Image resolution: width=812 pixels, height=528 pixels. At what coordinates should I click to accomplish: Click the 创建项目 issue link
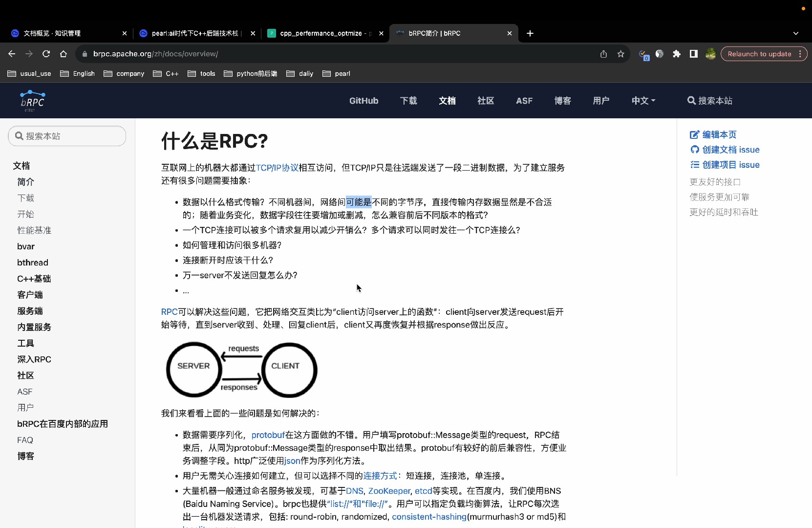pyautogui.click(x=725, y=165)
